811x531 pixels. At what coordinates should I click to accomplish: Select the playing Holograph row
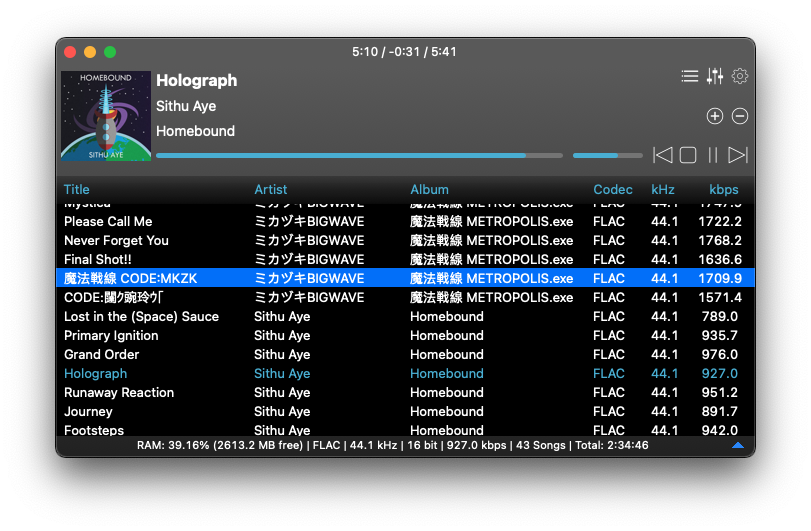(406, 373)
